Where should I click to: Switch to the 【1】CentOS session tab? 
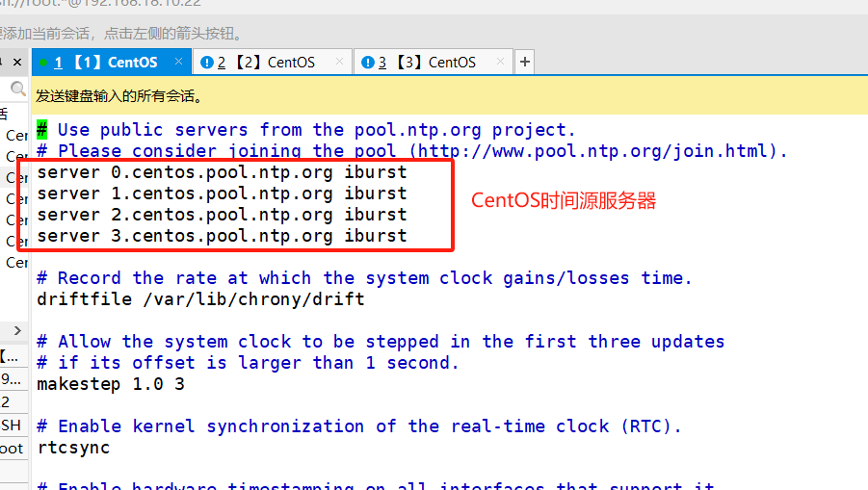pyautogui.click(x=111, y=62)
